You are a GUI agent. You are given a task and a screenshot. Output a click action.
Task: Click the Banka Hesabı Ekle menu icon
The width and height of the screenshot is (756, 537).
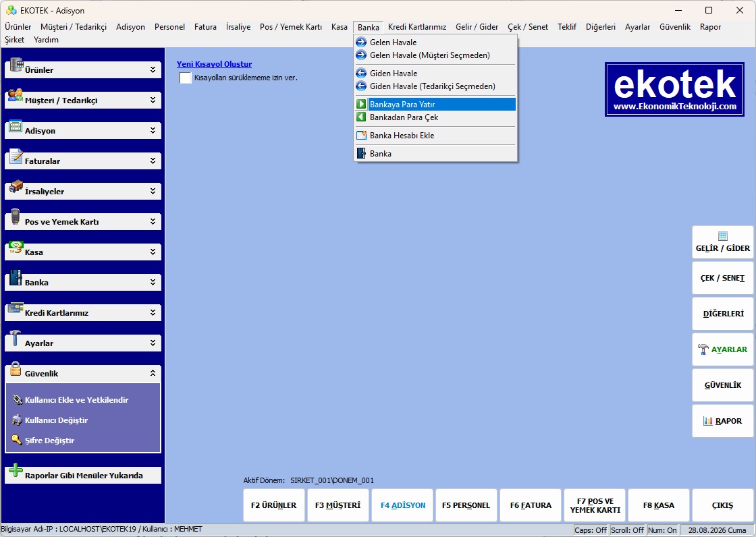click(x=361, y=136)
